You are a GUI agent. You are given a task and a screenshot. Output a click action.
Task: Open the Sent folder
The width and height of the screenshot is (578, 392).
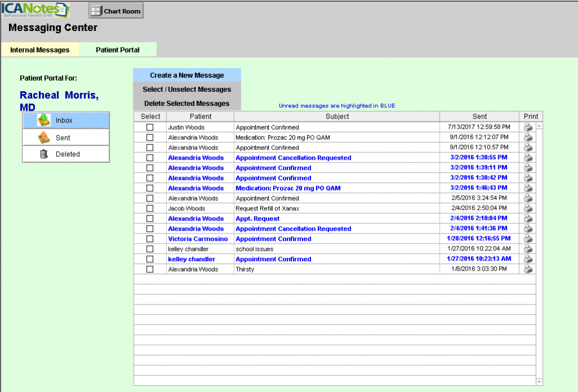tap(66, 138)
